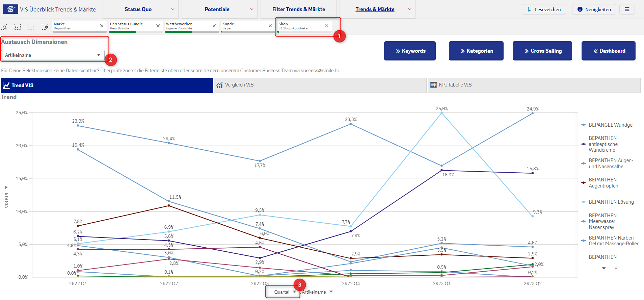Remove the Shop filter chip
Image resolution: width=644 pixels, height=300 pixels.
326,26
